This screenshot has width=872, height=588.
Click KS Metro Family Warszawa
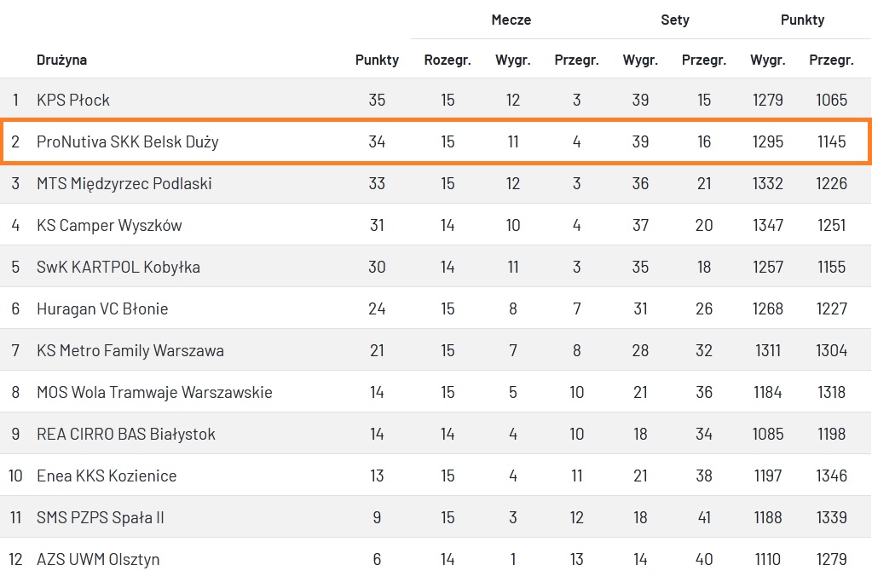[130, 350]
